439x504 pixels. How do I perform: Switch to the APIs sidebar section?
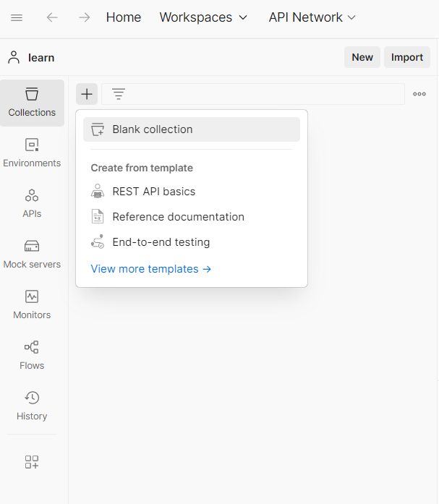coord(32,203)
